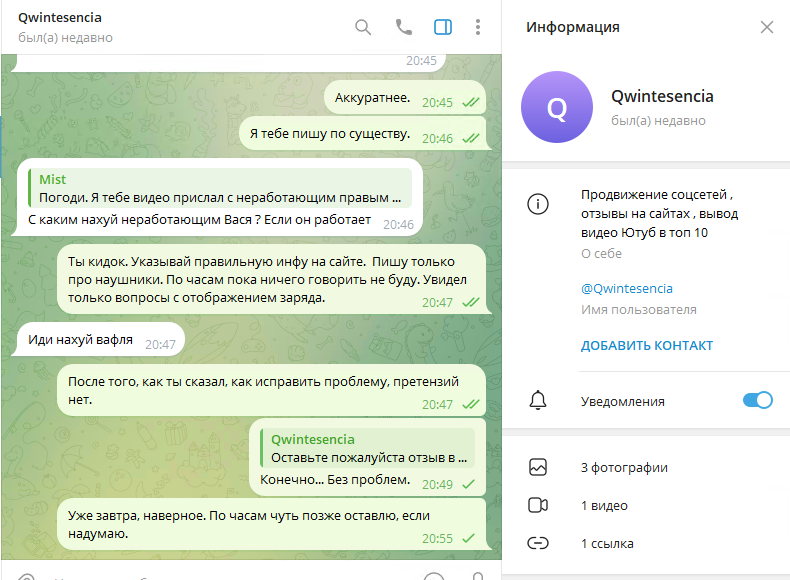Select the message "После того, как ты сказал"
The height and width of the screenshot is (580, 790).
272,390
